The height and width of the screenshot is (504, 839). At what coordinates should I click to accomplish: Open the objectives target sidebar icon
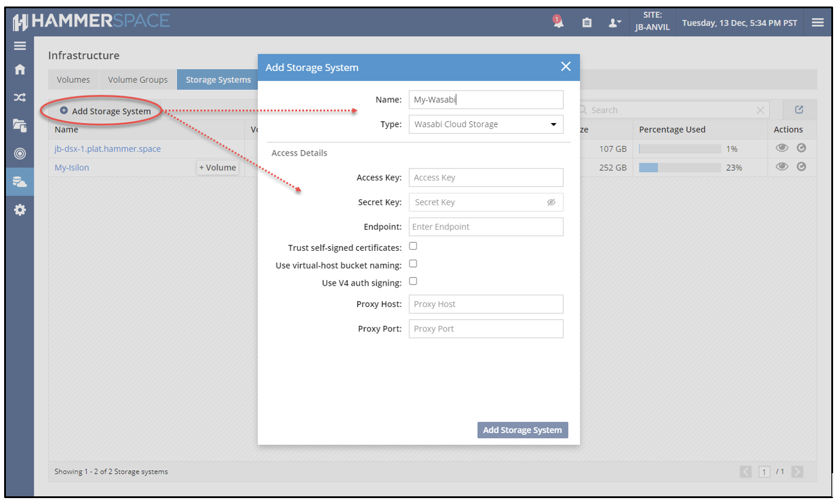tap(20, 154)
